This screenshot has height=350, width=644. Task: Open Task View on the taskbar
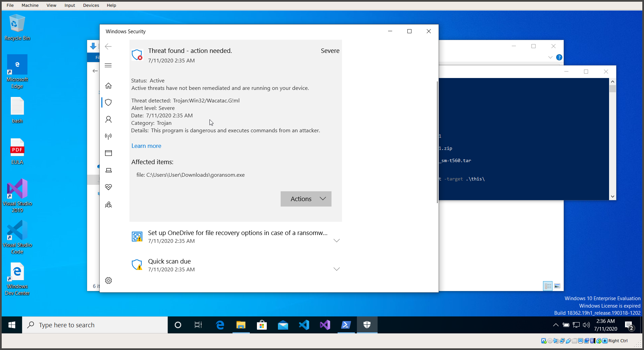(x=198, y=325)
